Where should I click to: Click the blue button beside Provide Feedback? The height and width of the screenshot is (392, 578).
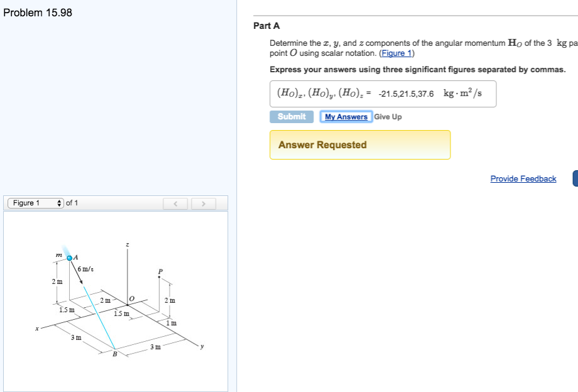pyautogui.click(x=575, y=179)
